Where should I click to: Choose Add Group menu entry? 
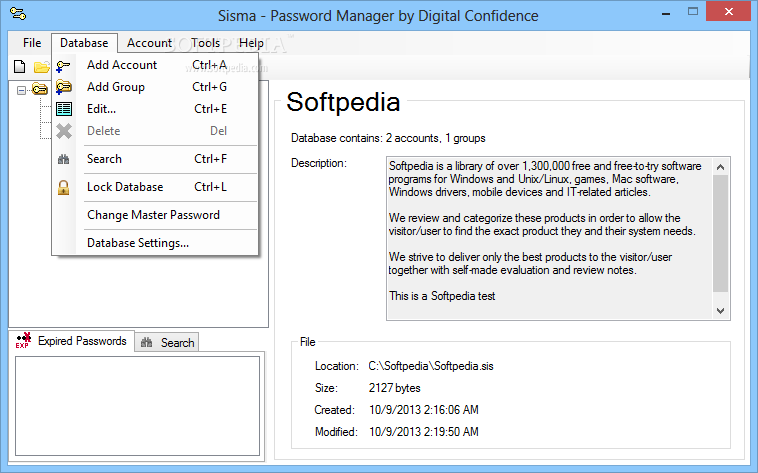155,87
